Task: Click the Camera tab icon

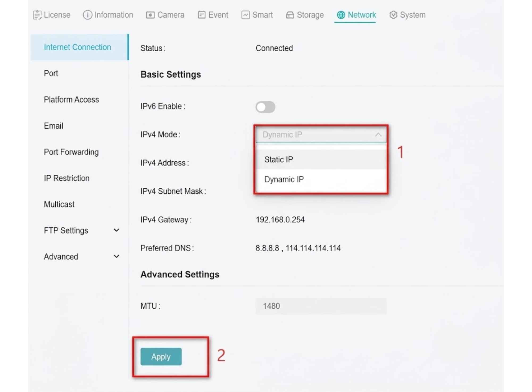Action: click(x=150, y=15)
